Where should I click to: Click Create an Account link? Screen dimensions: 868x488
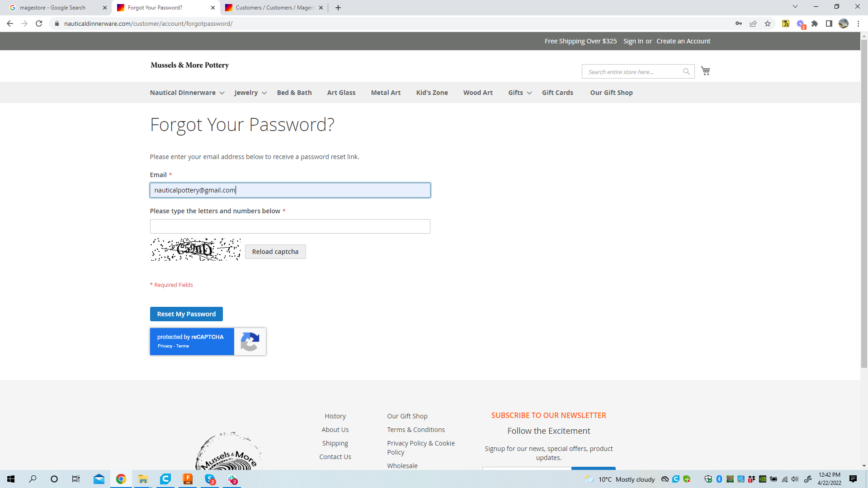(x=683, y=41)
